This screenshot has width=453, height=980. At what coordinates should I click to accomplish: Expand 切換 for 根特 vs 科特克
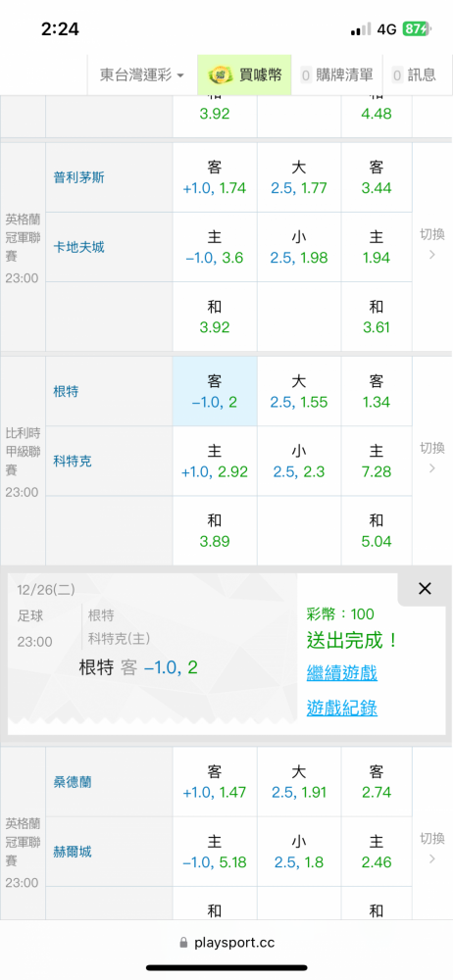[x=431, y=458]
